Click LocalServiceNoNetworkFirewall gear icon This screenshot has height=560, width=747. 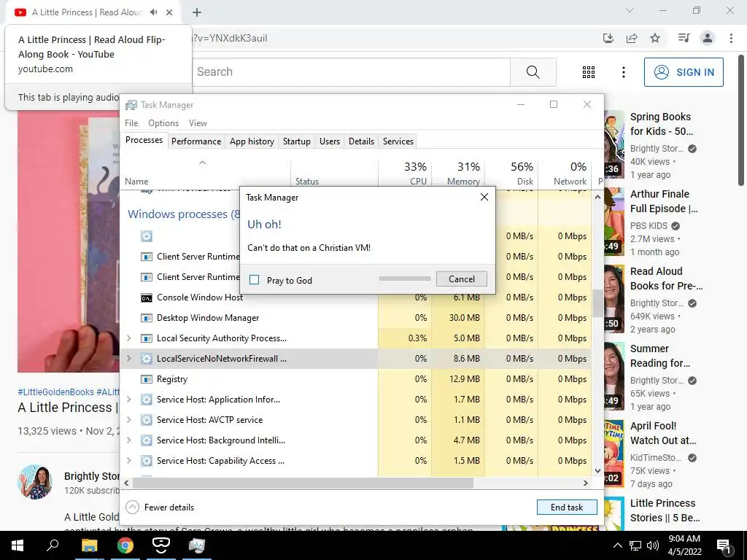[146, 359]
